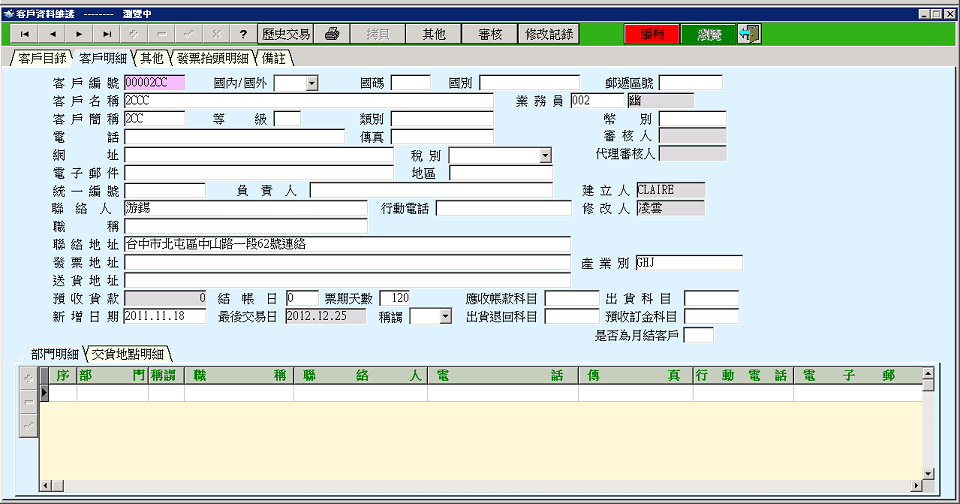Click the 聯絡地址 input field
The image size is (960, 504).
pos(346,244)
